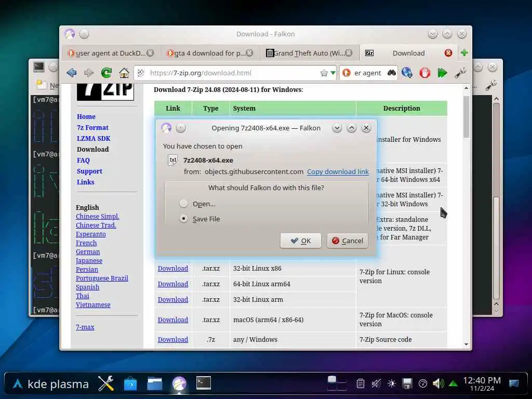Download the 64-bit Linux arm64 tar.xz

(x=172, y=284)
